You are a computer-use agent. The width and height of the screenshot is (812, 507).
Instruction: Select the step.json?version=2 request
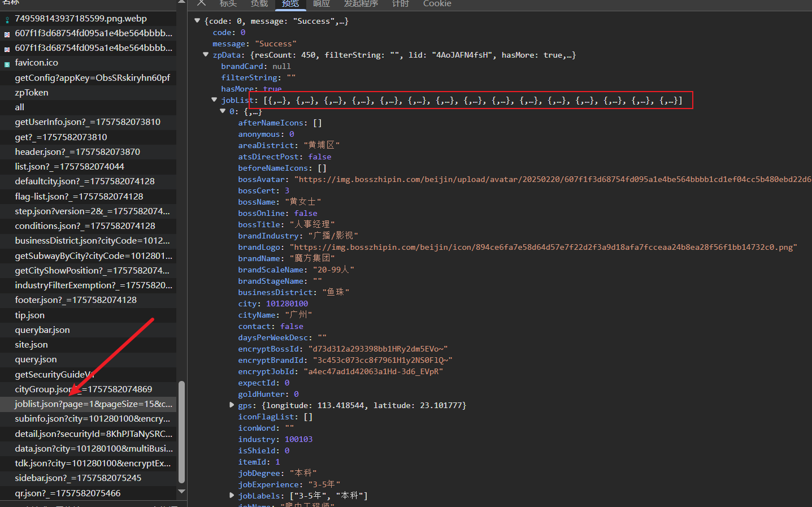click(88, 211)
